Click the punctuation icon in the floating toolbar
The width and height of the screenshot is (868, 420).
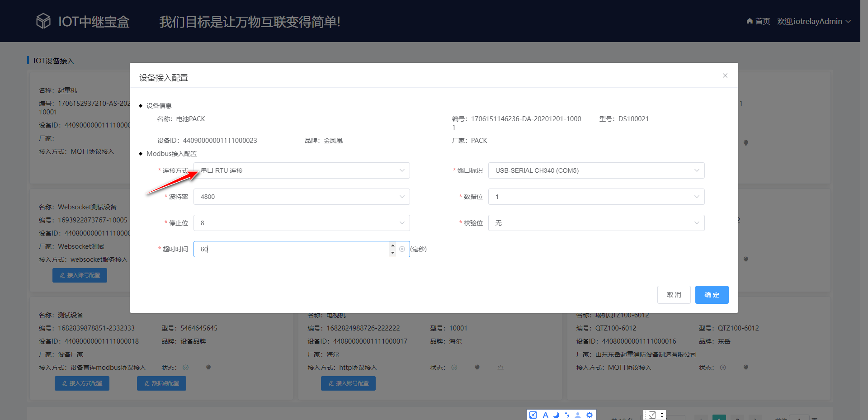pyautogui.click(x=568, y=415)
